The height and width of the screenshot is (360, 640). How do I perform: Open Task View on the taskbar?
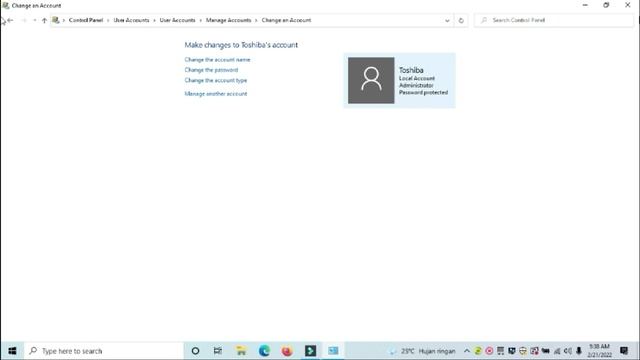pos(218,351)
